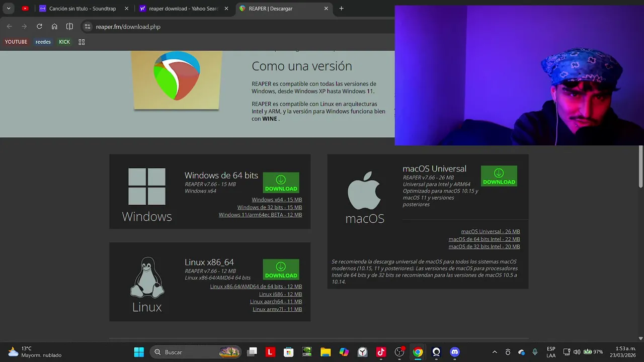The image size is (644, 362).
Task: Click the Windows logo icon
Action: [x=147, y=187]
